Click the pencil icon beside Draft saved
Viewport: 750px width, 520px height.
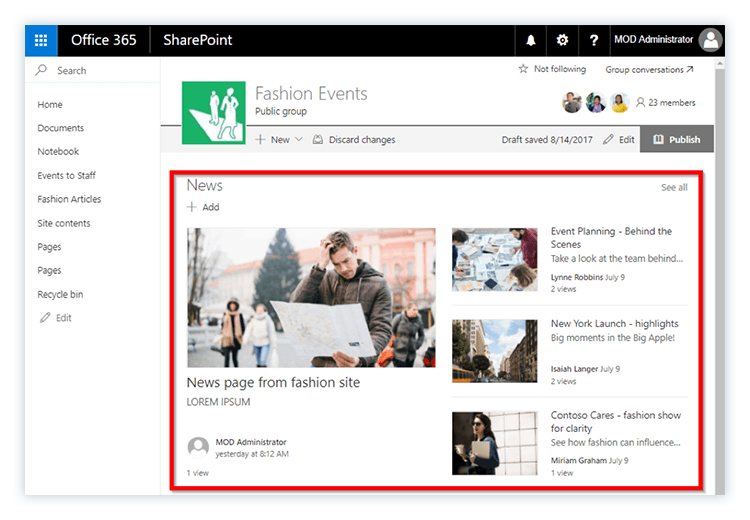click(x=608, y=140)
